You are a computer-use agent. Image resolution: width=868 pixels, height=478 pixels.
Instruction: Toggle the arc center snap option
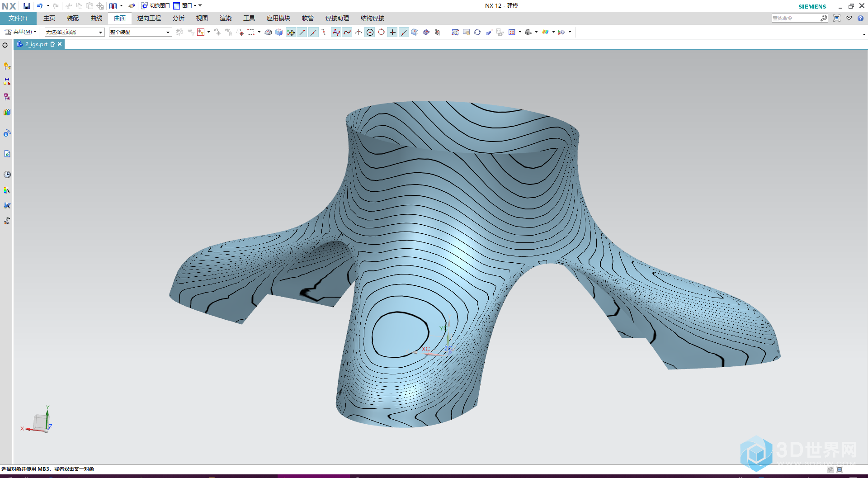coord(370,32)
